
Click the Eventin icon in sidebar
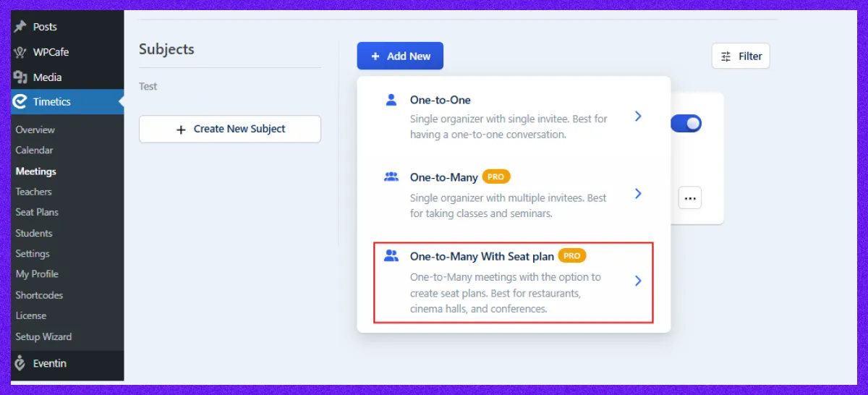click(20, 364)
